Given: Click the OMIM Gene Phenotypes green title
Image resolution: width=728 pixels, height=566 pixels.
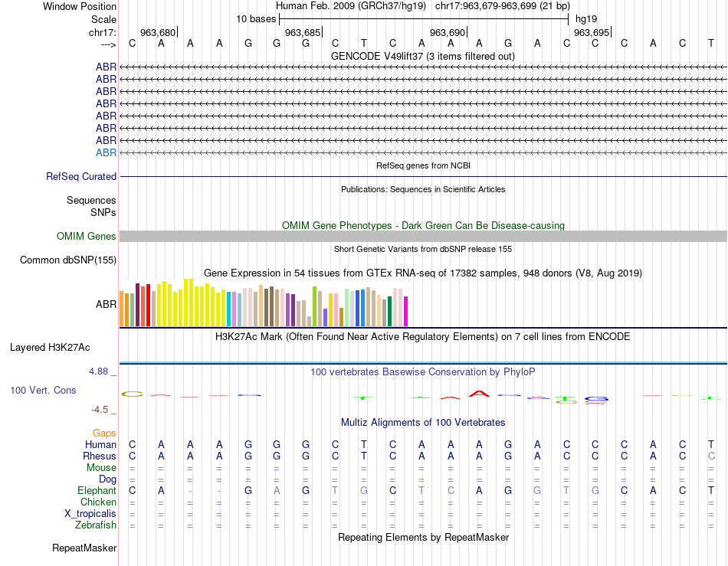Looking at the screenshot, I should click(x=423, y=225).
